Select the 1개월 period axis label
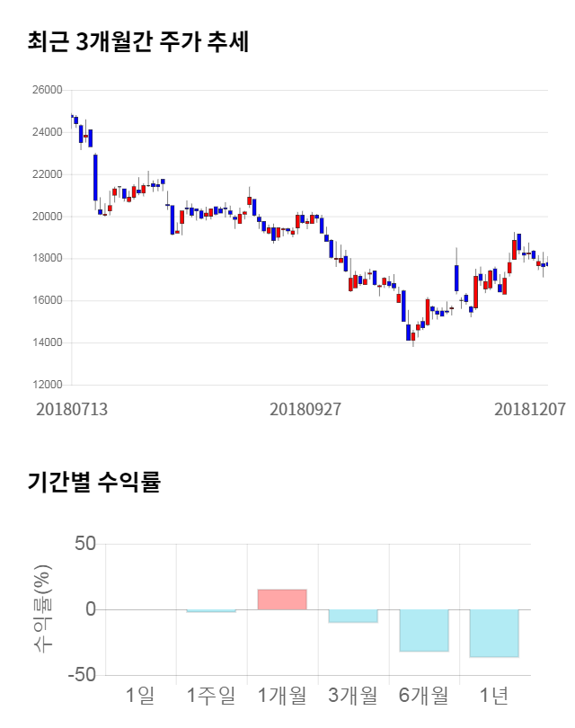 pos(281,695)
